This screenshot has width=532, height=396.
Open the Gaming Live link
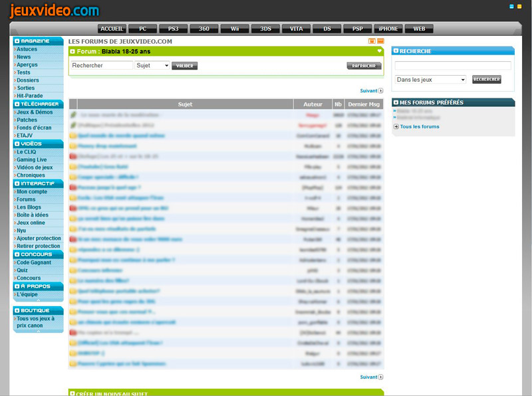[32, 159]
